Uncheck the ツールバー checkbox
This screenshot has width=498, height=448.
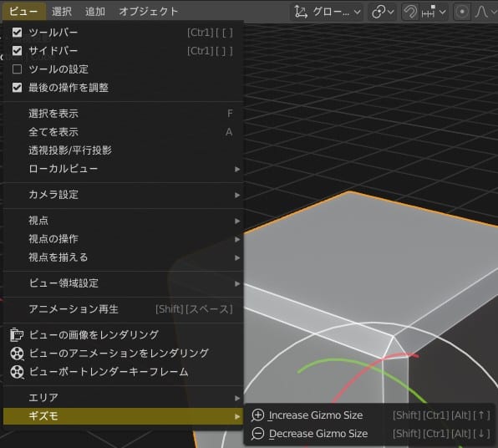[17, 32]
